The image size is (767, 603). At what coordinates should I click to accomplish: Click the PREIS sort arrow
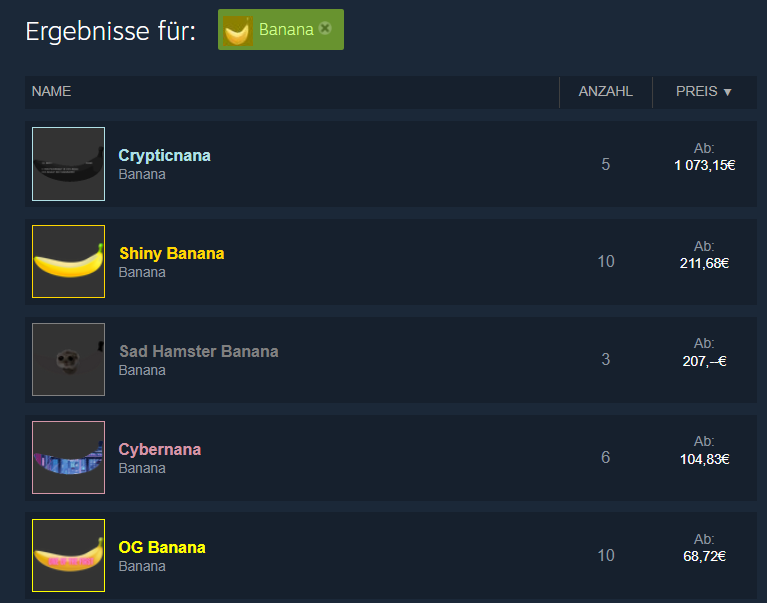point(727,92)
